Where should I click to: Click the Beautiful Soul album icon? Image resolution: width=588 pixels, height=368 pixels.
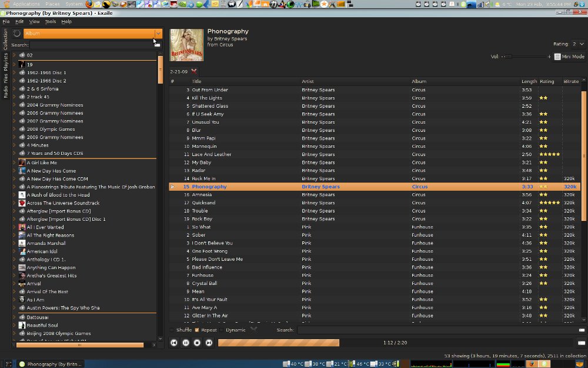[x=22, y=325]
